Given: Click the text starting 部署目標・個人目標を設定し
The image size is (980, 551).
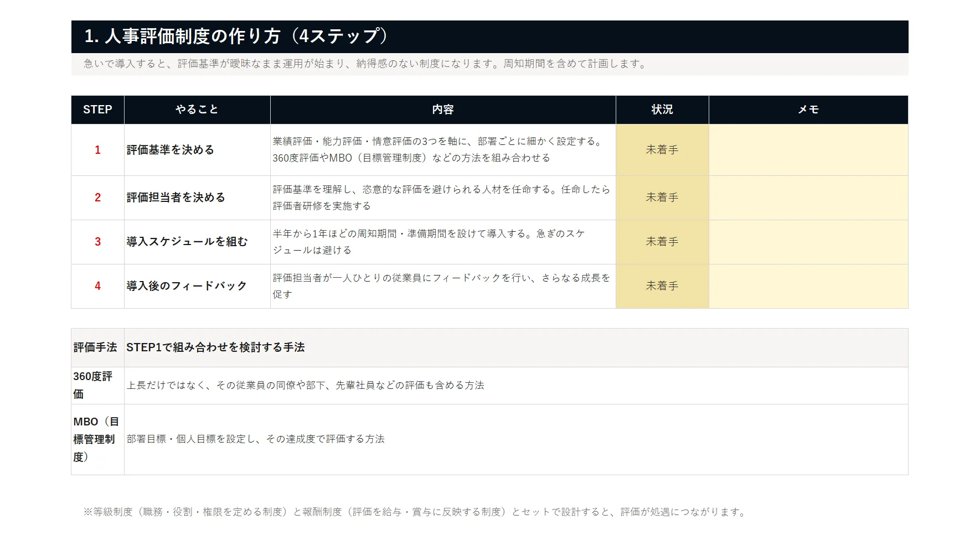Looking at the screenshot, I should coord(255,439).
